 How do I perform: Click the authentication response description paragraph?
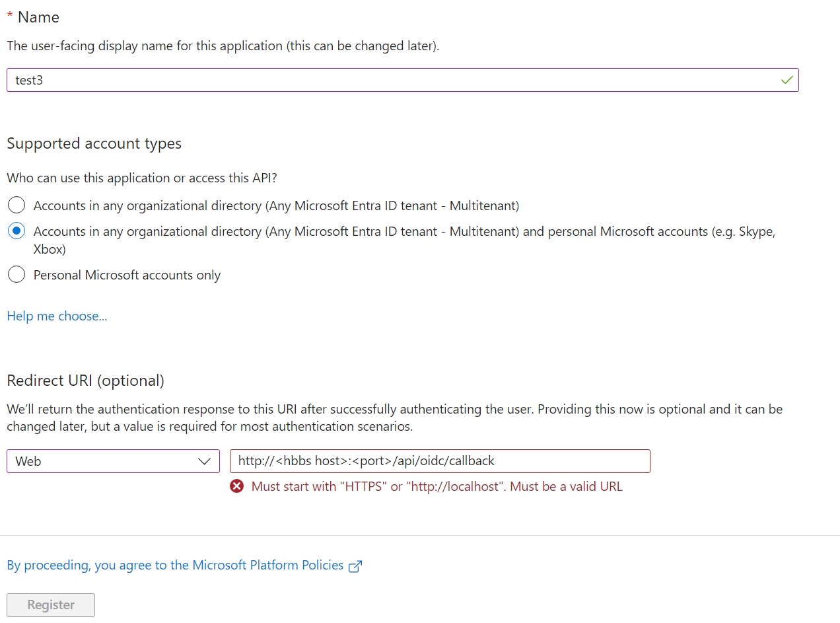point(395,418)
